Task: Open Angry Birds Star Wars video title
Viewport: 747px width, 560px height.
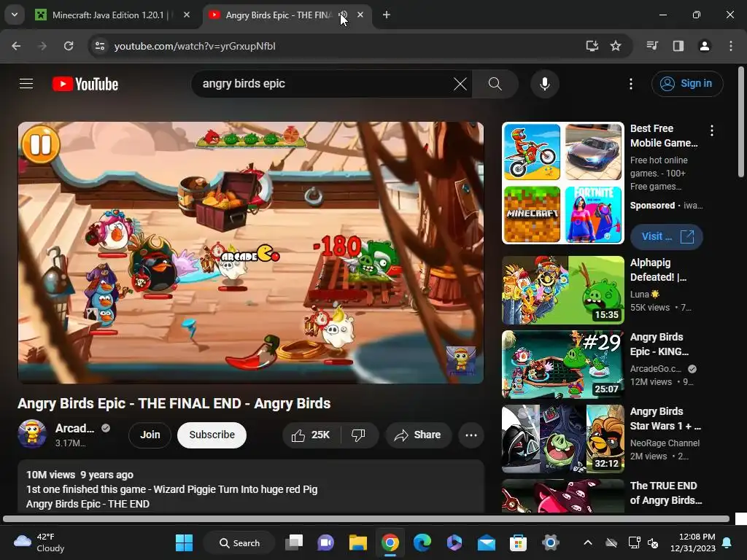Action: coord(665,419)
